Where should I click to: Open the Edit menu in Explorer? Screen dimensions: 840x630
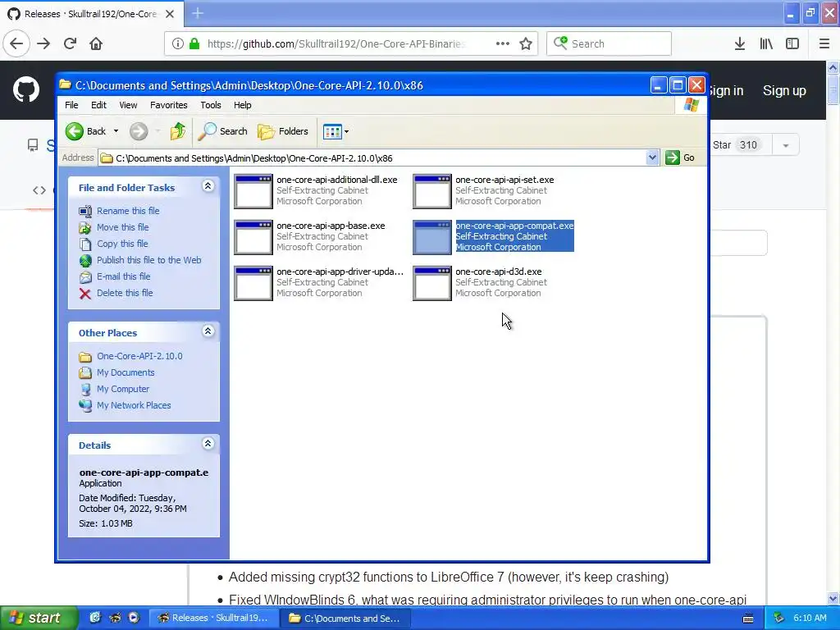(x=98, y=105)
